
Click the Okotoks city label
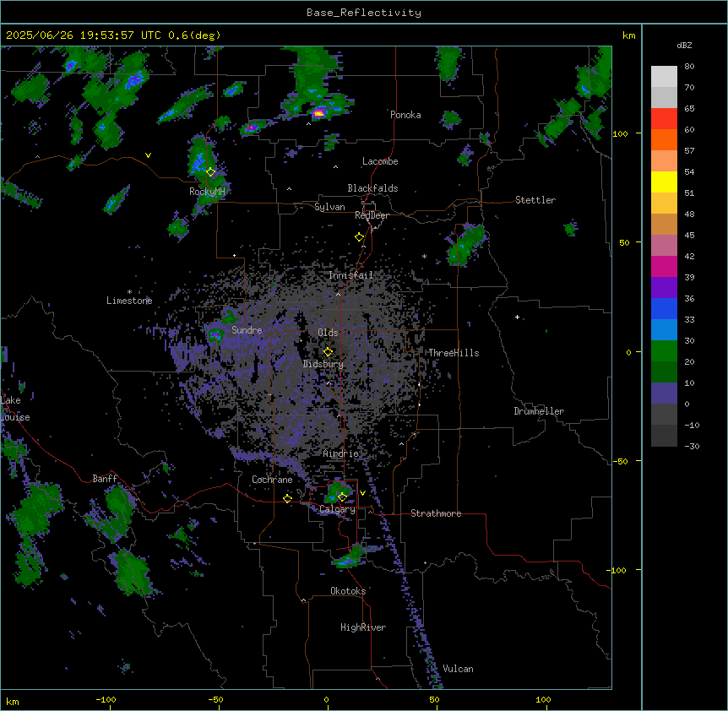pyautogui.click(x=348, y=591)
